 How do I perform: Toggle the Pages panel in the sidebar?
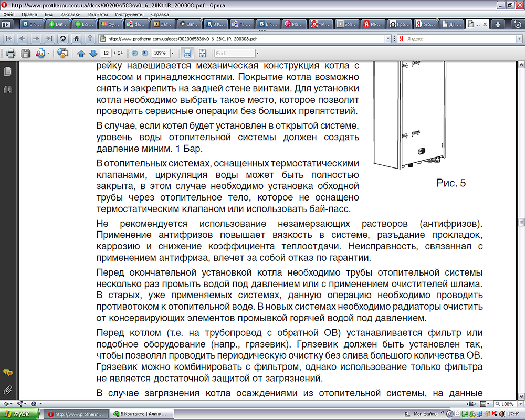[x=7, y=72]
